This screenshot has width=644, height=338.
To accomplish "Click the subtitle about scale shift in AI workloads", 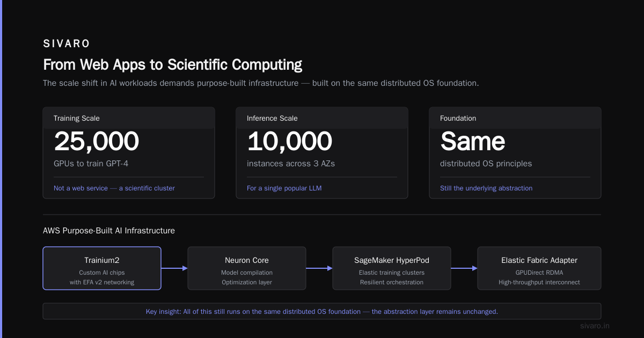I will click(x=261, y=83).
